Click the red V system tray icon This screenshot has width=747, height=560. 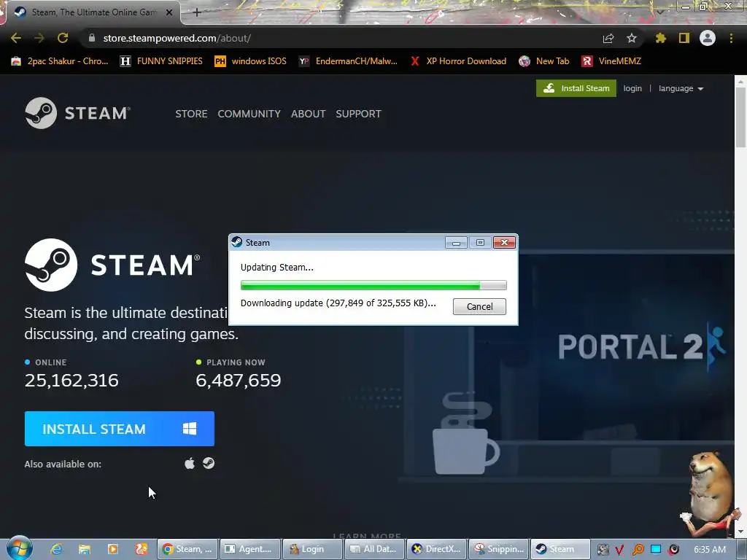point(619,550)
